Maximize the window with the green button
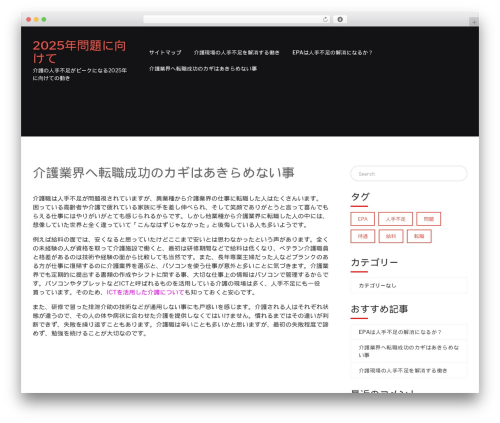Image resolution: width=500 pixels, height=423 pixels. (44, 19)
